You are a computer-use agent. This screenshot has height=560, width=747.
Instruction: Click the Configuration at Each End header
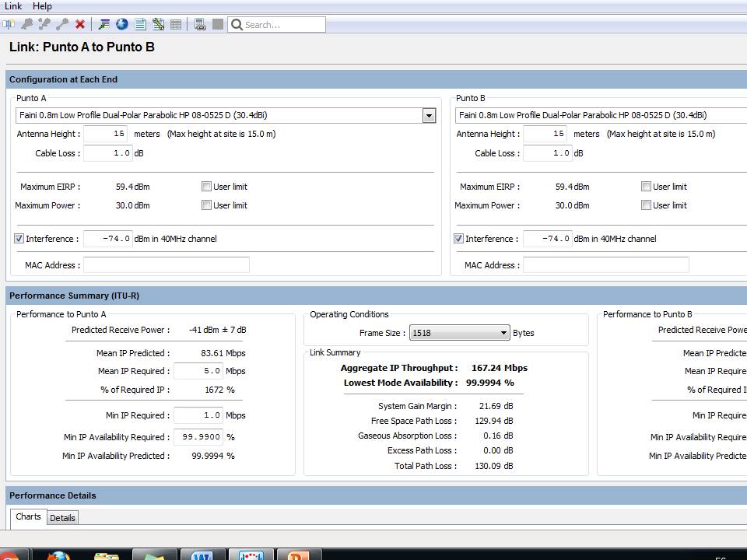coord(63,79)
